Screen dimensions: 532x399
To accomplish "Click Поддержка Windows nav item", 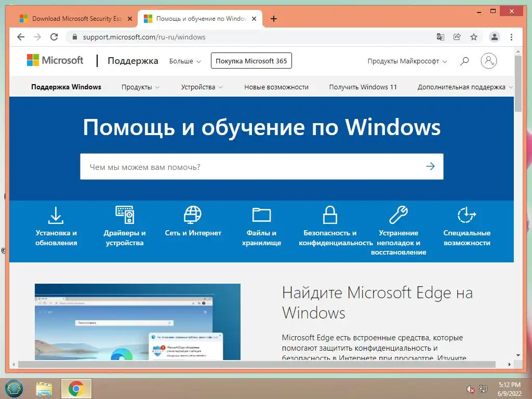I will 66,87.
